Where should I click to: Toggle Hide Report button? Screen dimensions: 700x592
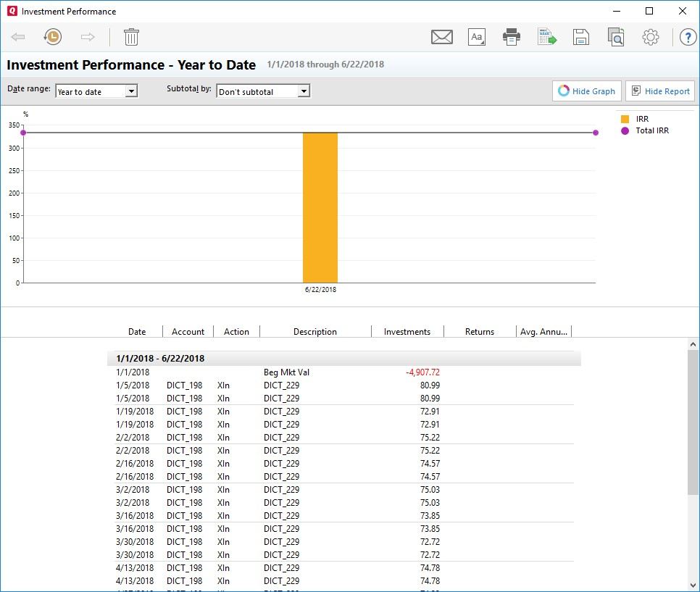coord(659,91)
